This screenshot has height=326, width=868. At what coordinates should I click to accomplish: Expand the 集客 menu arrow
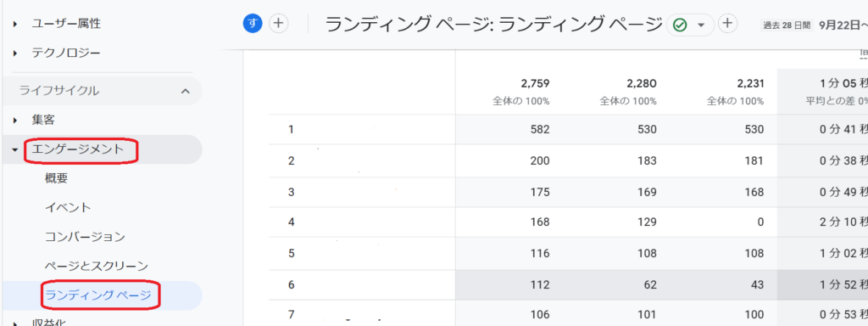click(15, 120)
